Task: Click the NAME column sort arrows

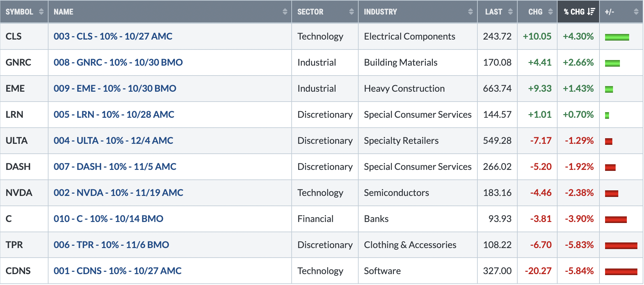Action: [285, 12]
